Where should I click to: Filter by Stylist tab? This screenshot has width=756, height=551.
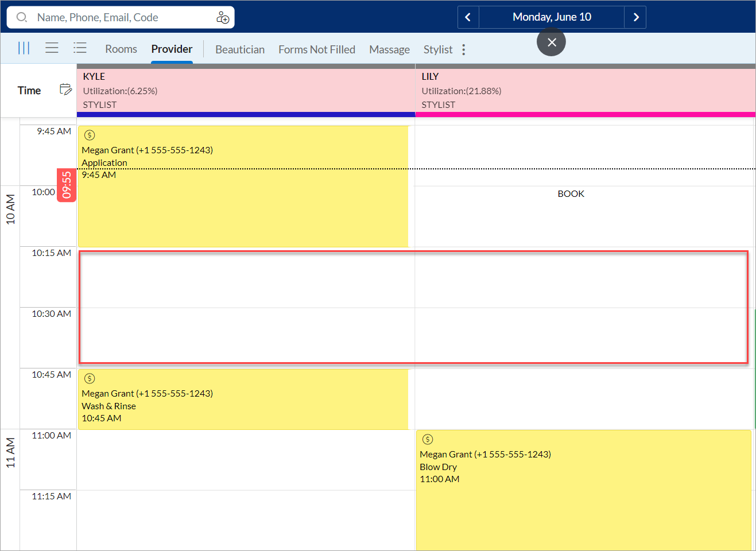(x=438, y=49)
